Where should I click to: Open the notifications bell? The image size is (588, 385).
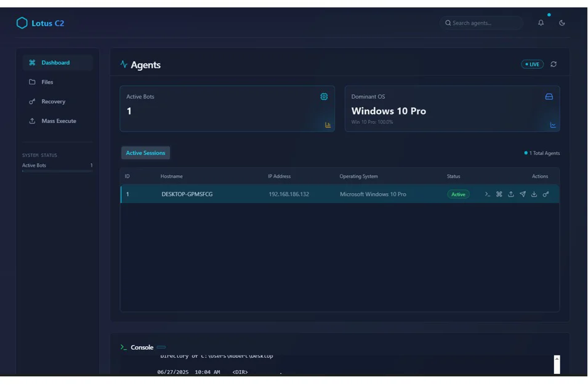(541, 23)
